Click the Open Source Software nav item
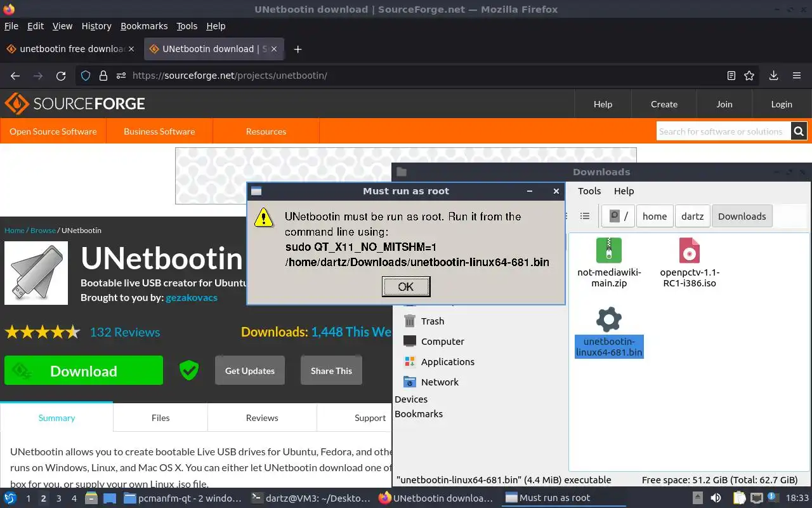This screenshot has height=508, width=812. (x=53, y=131)
